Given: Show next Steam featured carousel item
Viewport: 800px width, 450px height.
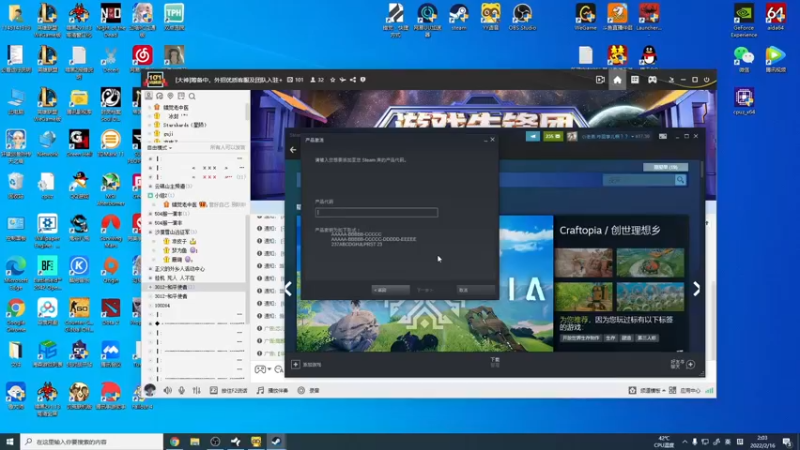Looking at the screenshot, I should click(696, 289).
